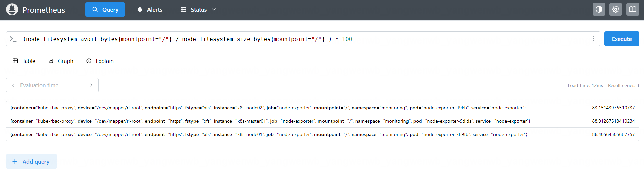Switch to the Explain tab
The image size is (644, 186).
tap(100, 61)
